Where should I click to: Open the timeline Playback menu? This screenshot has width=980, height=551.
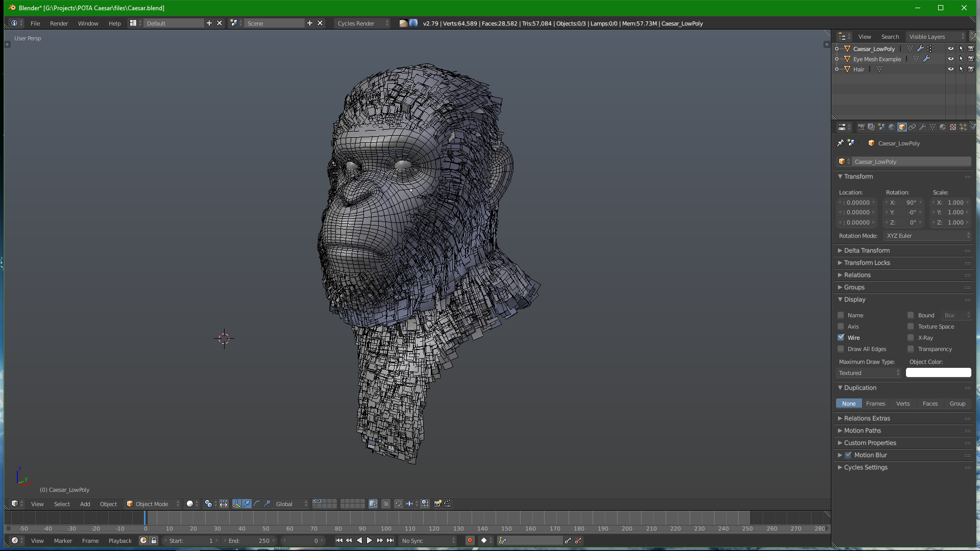(x=120, y=541)
